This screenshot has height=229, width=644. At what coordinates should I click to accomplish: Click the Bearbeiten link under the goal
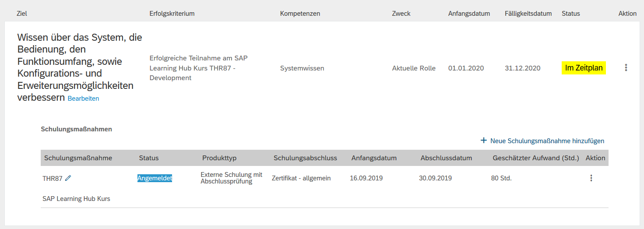click(83, 99)
